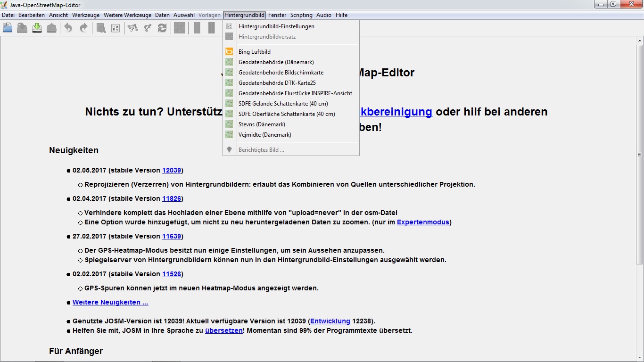Click the Search objects magnifier icon
This screenshot has height=362, width=644.
[x=101, y=28]
